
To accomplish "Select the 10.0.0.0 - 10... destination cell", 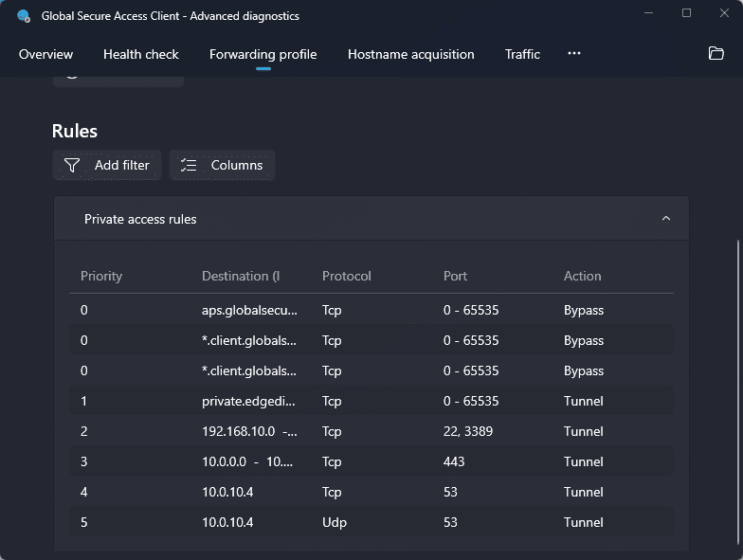I will pos(247,462).
